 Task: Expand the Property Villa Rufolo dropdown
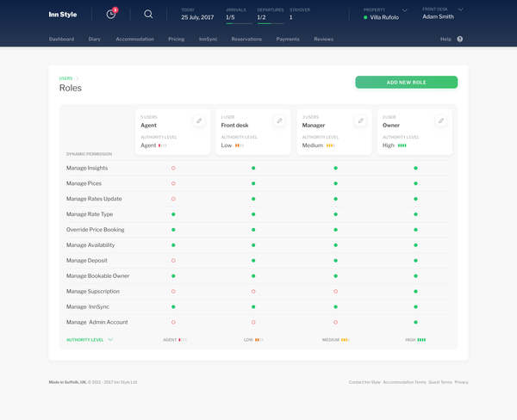pos(405,10)
